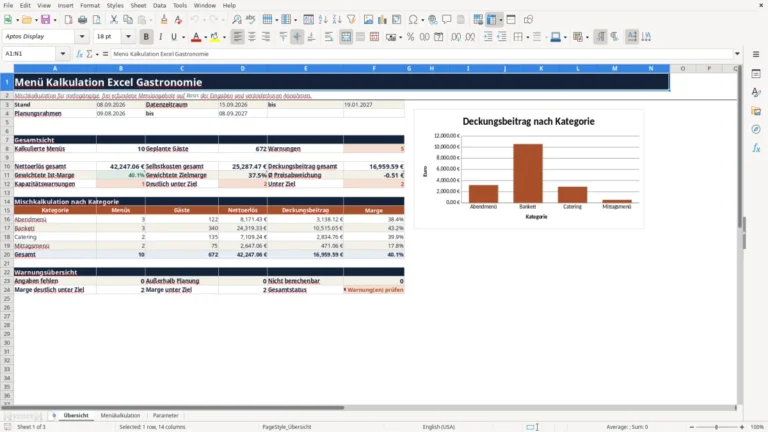Open the Sheet menu
The height and width of the screenshot is (432, 768).
point(138,5)
